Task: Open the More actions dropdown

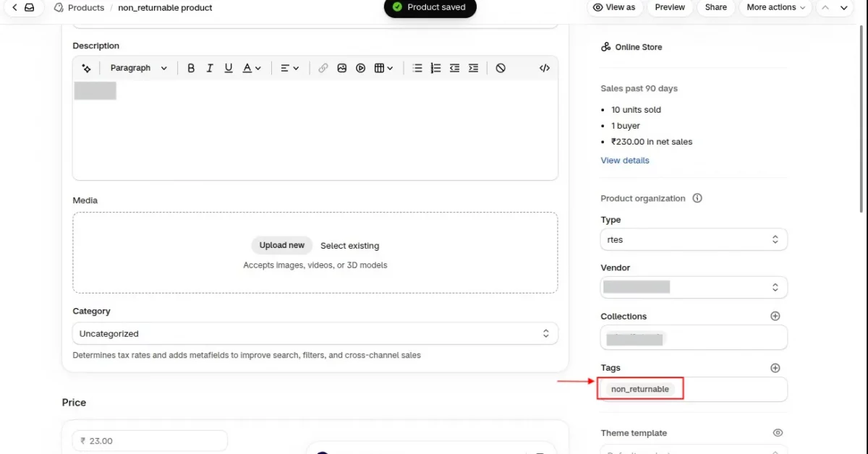Action: point(776,7)
